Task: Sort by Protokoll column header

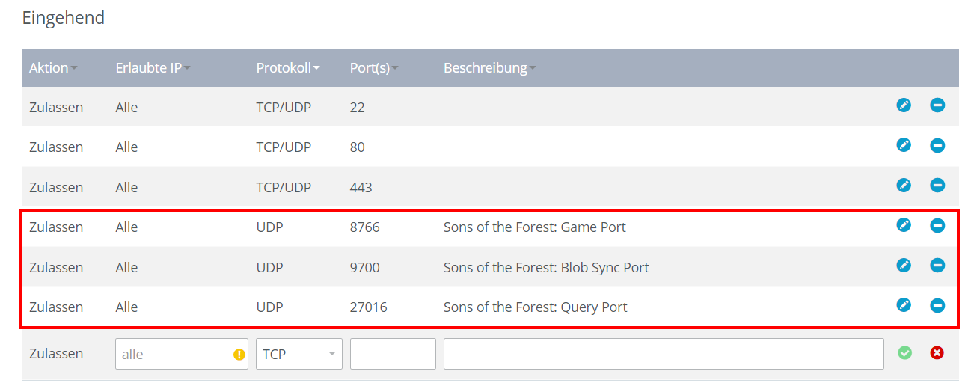Action: pyautogui.click(x=288, y=68)
